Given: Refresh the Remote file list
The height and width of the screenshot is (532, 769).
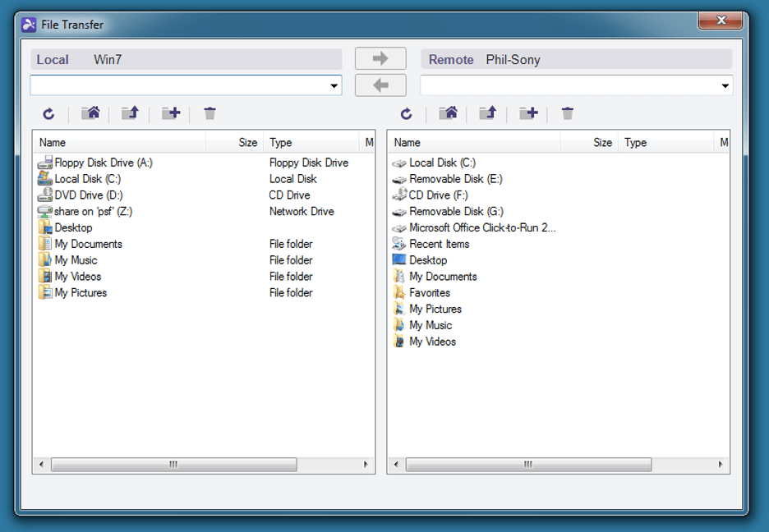Looking at the screenshot, I should pyautogui.click(x=406, y=114).
